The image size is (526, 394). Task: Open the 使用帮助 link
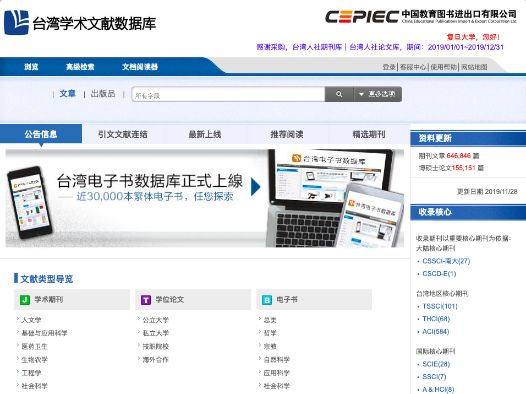(x=443, y=67)
